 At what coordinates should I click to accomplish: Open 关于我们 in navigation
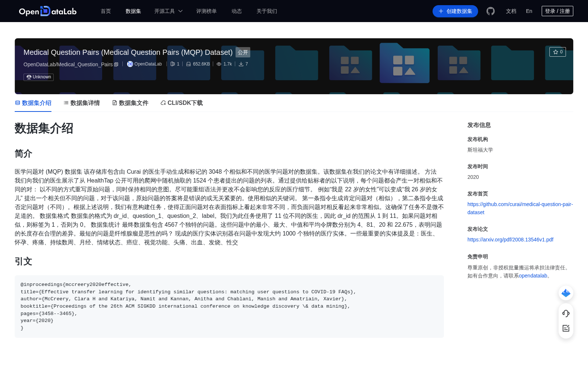point(267,11)
